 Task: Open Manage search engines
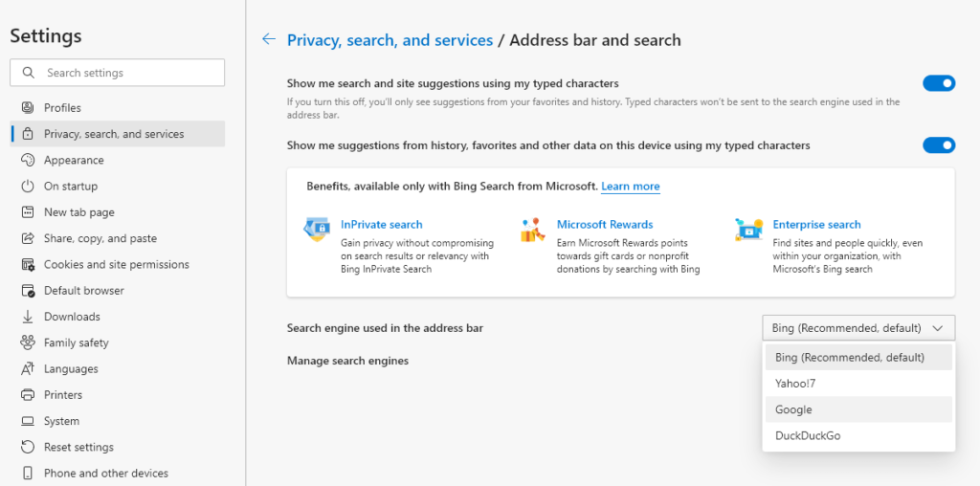pyautogui.click(x=347, y=361)
